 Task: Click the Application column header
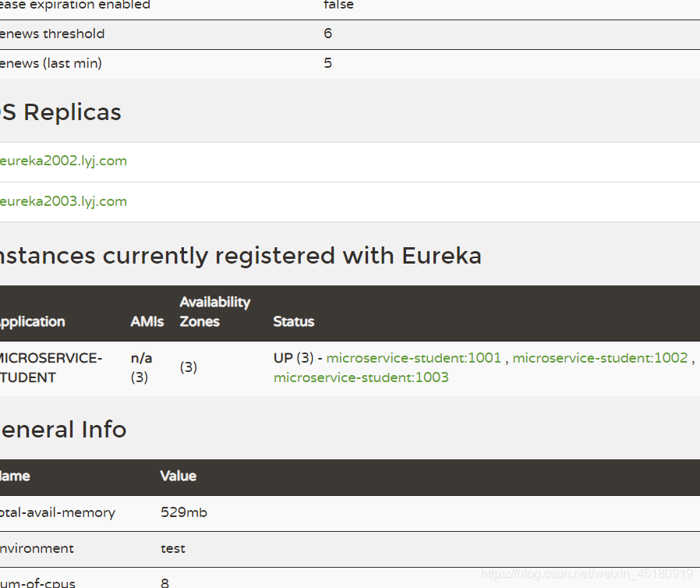33,321
